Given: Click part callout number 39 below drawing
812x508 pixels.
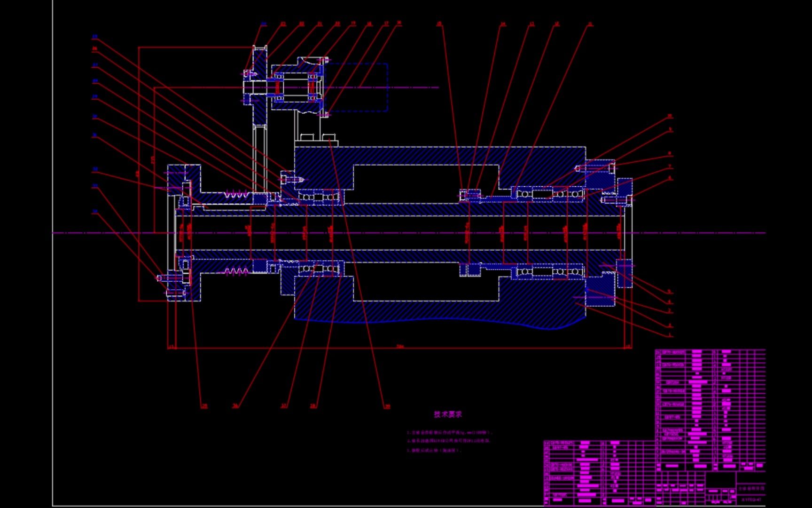Looking at the screenshot, I should (x=387, y=406).
